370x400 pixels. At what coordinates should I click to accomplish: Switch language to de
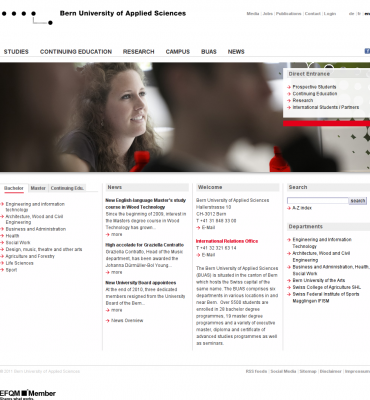351,14
